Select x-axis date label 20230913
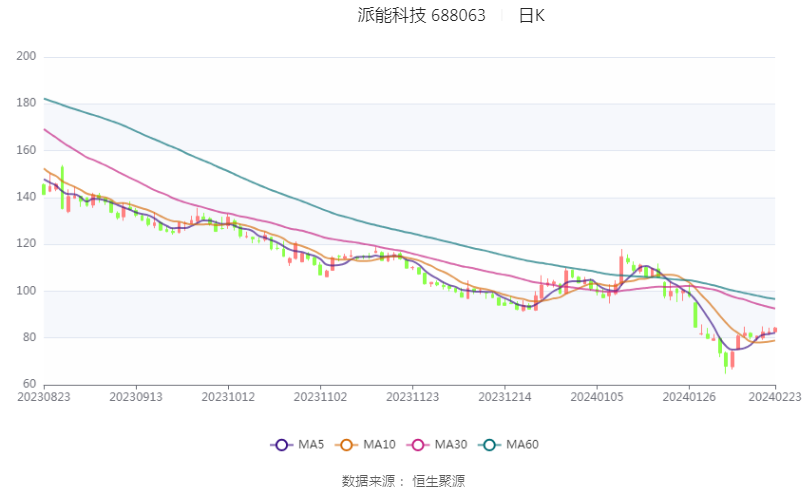The width and height of the screenshot is (807, 491). coord(136,397)
